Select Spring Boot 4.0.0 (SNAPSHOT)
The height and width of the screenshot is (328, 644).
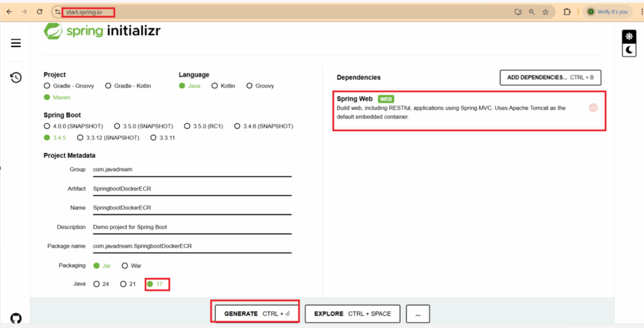coord(74,126)
